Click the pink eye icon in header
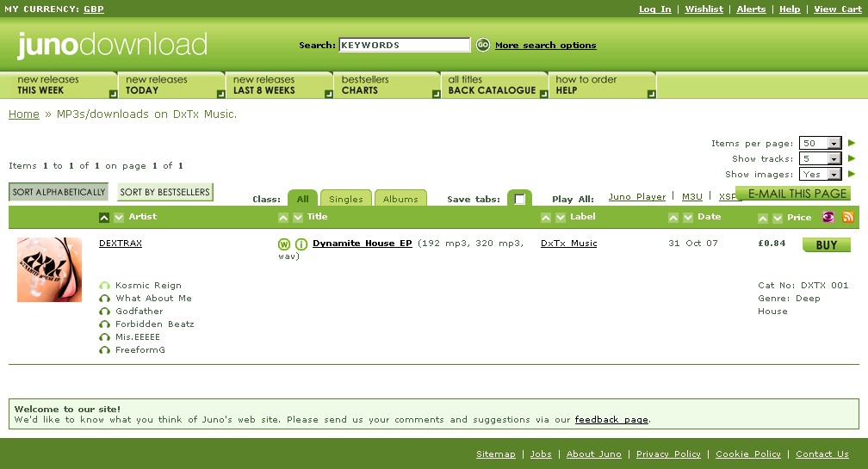The height and width of the screenshot is (469, 868). click(x=828, y=217)
